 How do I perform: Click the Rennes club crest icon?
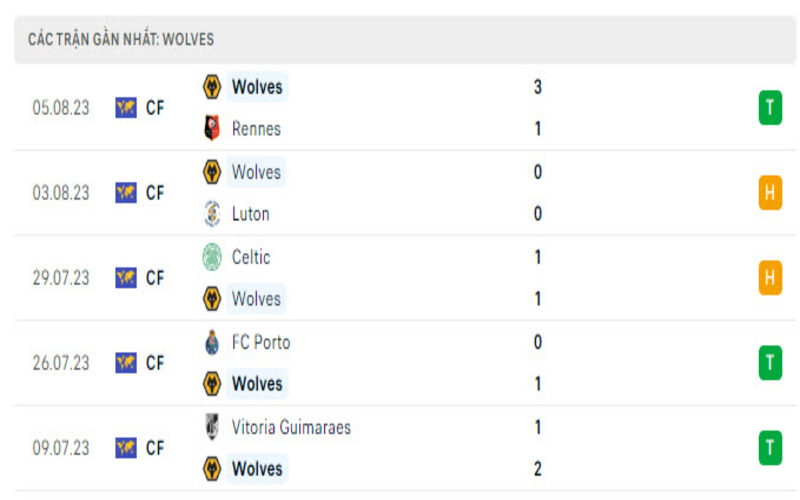(x=211, y=128)
